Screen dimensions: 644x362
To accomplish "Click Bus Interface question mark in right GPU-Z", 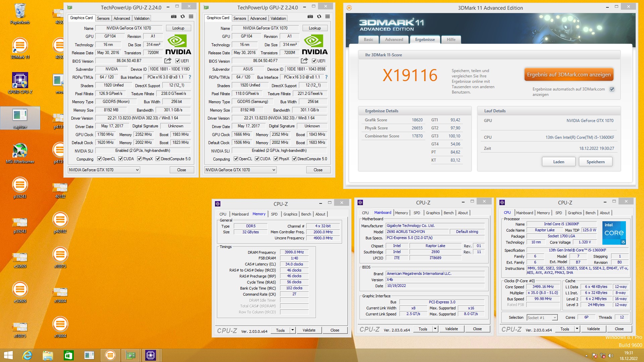I will tap(326, 77).
